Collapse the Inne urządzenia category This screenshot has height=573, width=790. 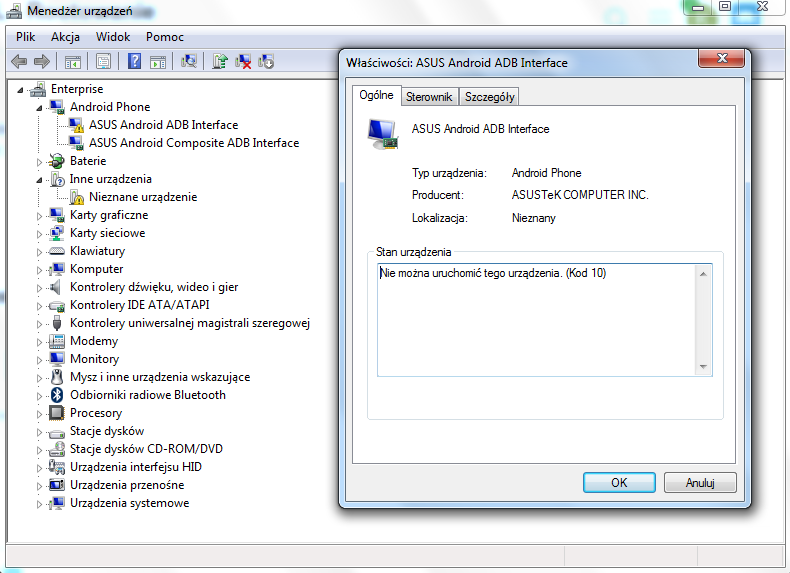pos(41,179)
